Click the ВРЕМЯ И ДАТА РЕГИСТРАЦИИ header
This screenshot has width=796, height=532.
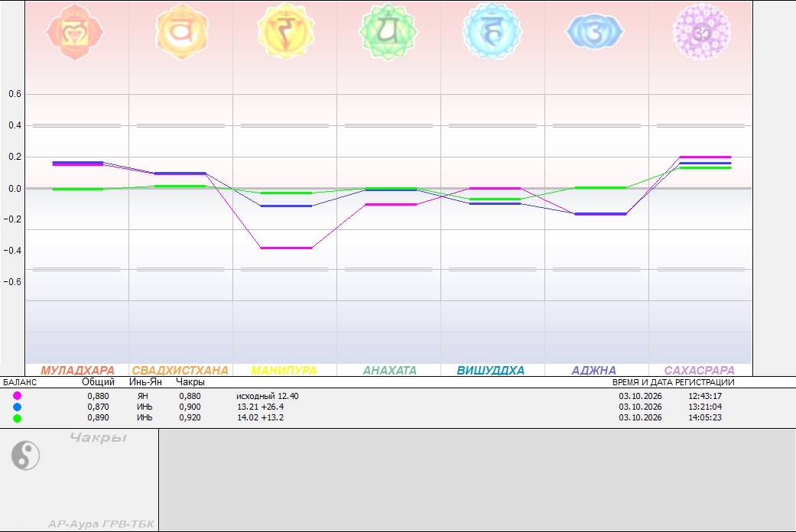[x=673, y=381]
